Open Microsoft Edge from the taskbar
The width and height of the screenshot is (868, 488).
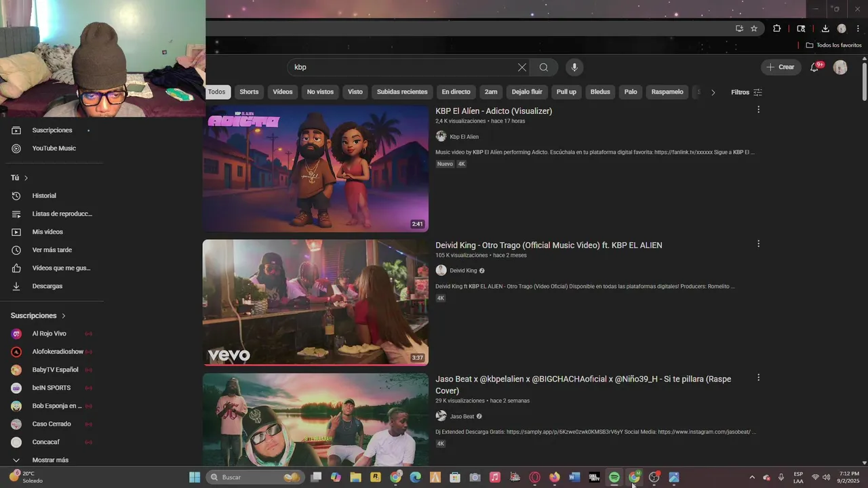(415, 477)
